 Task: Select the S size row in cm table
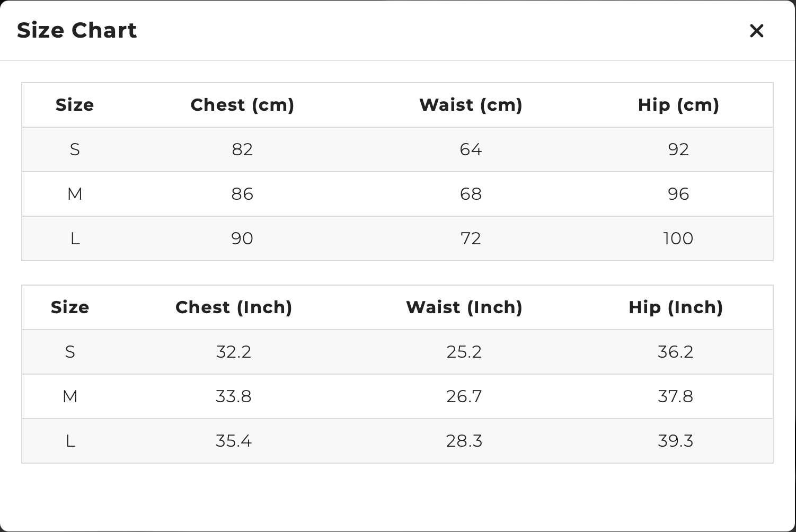75,149
